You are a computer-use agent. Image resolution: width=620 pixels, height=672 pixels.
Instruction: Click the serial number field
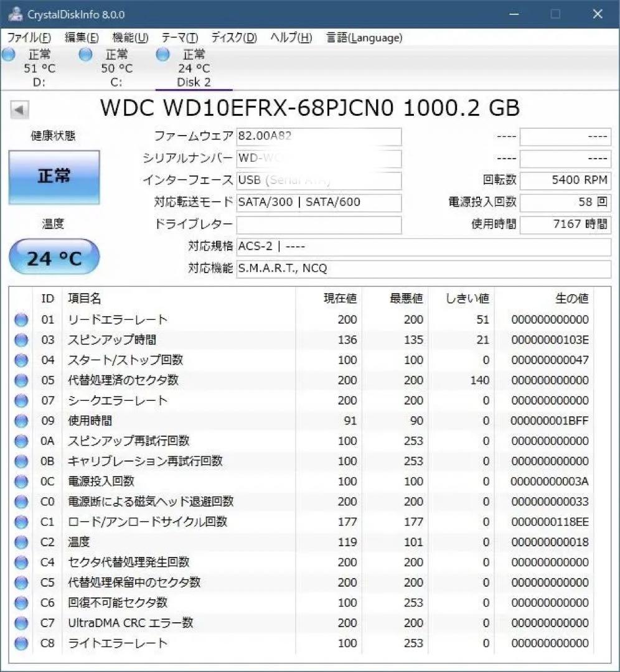(x=319, y=159)
